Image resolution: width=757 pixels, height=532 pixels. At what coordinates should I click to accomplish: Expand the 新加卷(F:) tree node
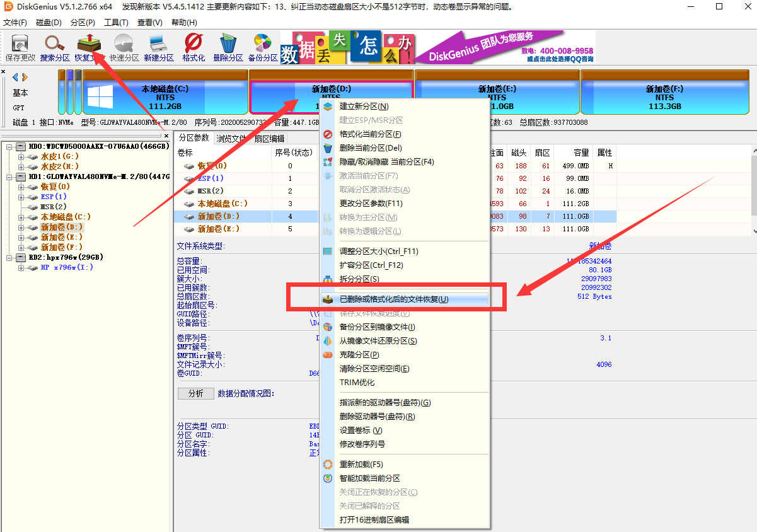(x=21, y=247)
